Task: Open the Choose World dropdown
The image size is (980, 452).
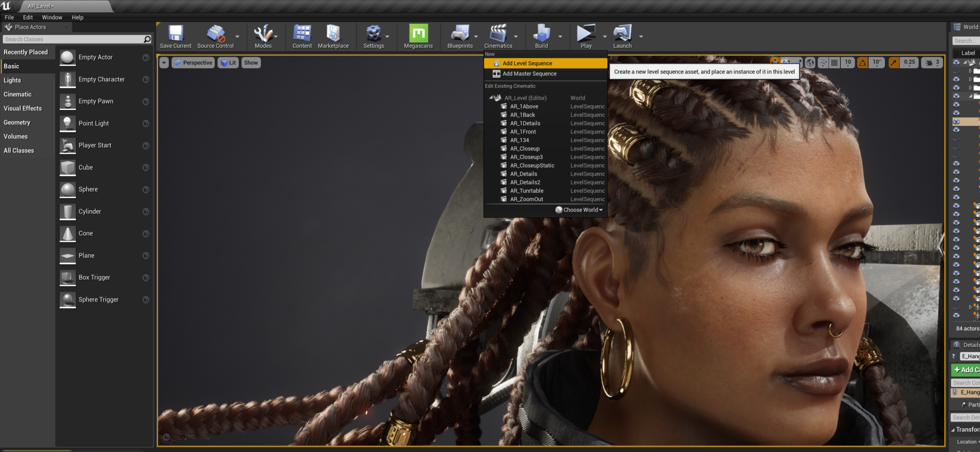Action: coord(578,209)
